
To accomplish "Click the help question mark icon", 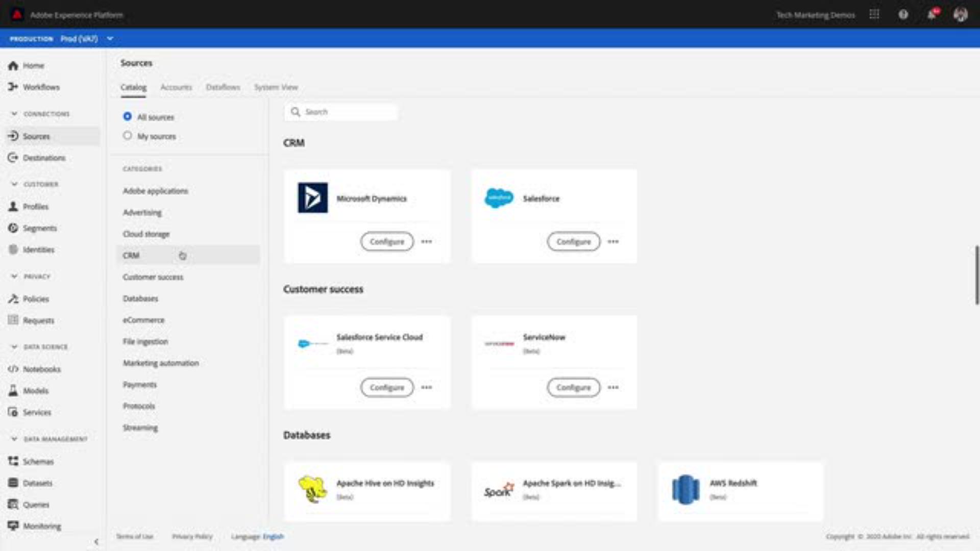I will 903,14.
